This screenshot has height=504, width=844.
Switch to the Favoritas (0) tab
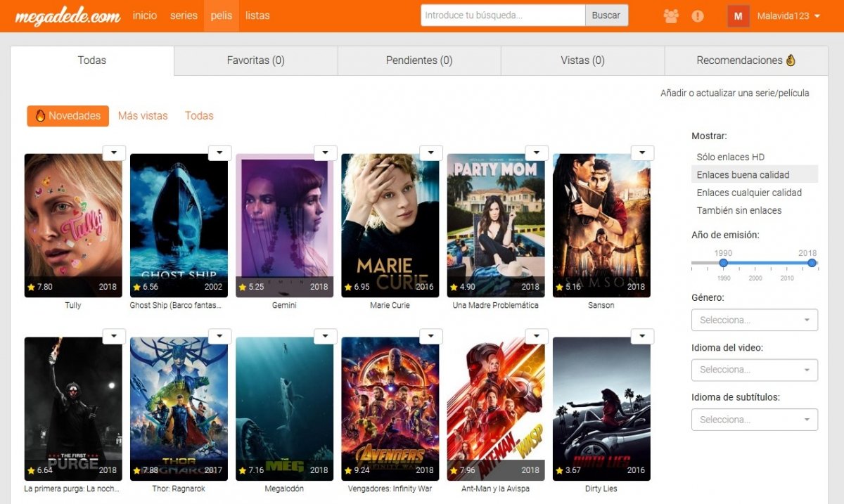pyautogui.click(x=256, y=60)
